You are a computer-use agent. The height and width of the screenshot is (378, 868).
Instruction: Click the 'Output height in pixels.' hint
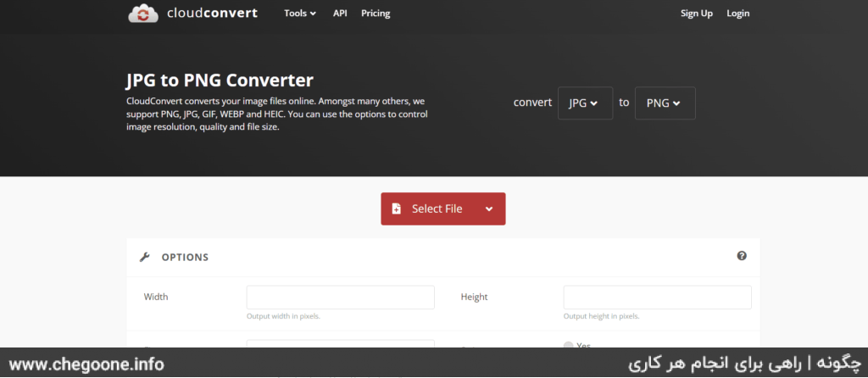(601, 317)
